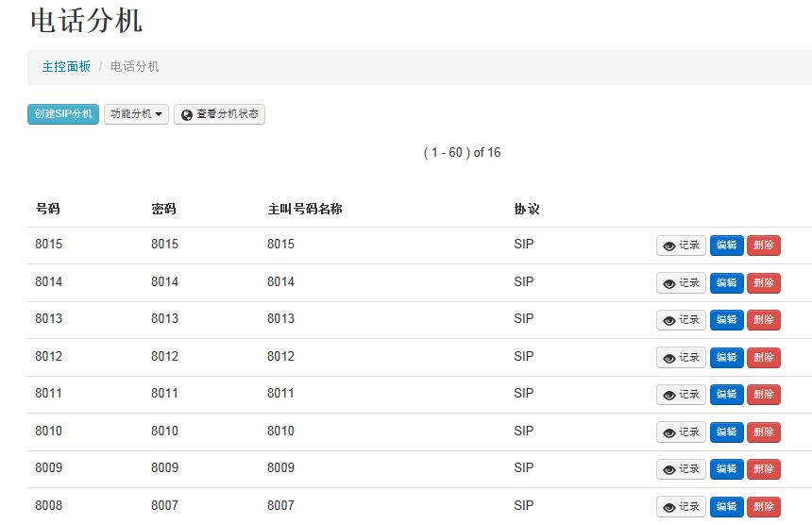View 记录 for extension 8010

click(x=681, y=432)
